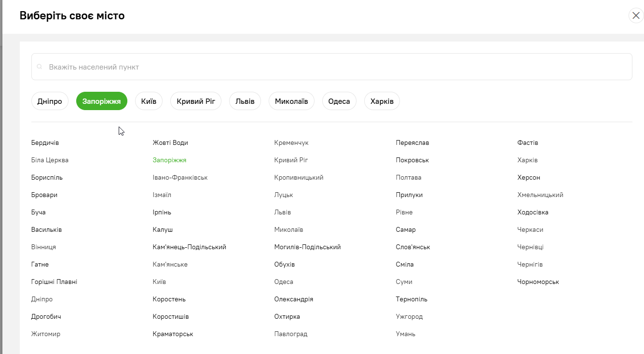Viewport: 644px width, 354px height.
Task: Select Івано-Франківськ from the list
Action: (180, 178)
